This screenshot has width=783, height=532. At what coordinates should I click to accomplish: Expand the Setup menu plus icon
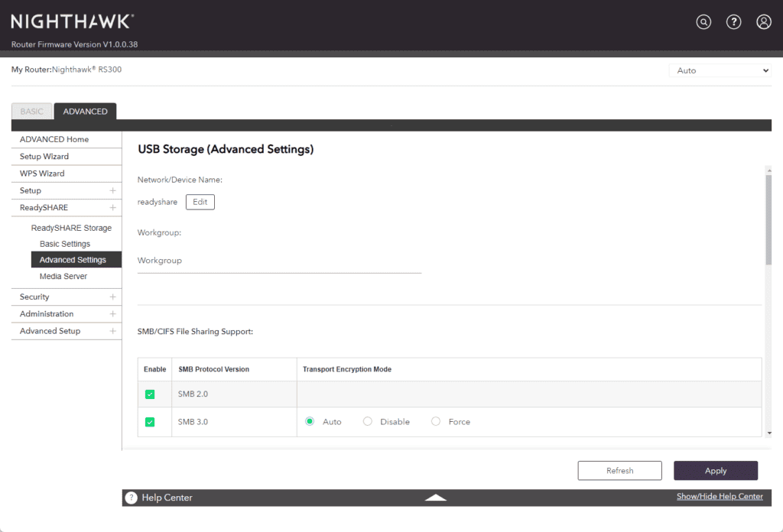tap(112, 190)
